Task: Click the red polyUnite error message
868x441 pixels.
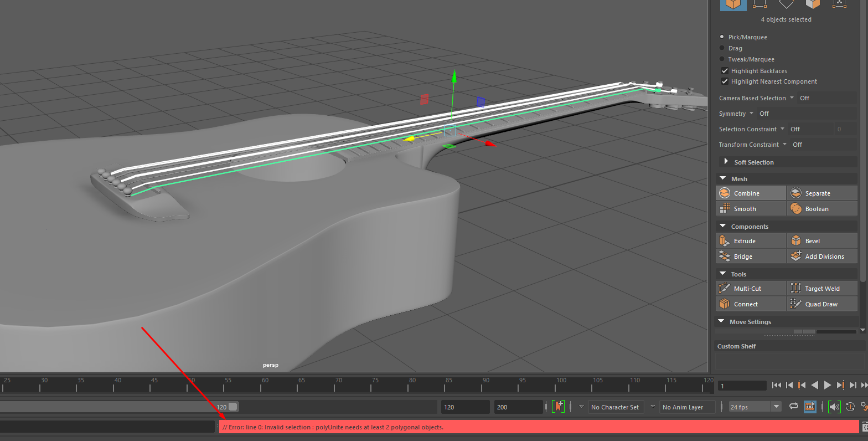Action: pos(539,427)
